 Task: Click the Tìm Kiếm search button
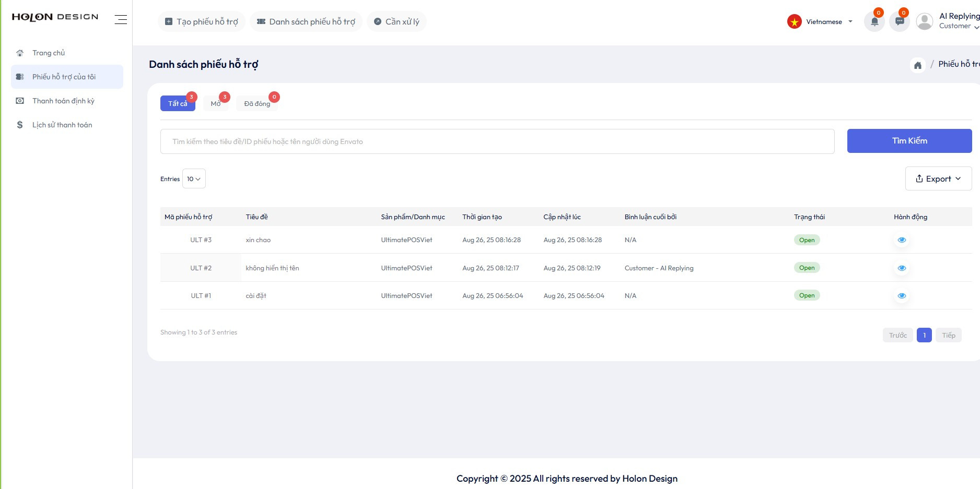click(909, 141)
